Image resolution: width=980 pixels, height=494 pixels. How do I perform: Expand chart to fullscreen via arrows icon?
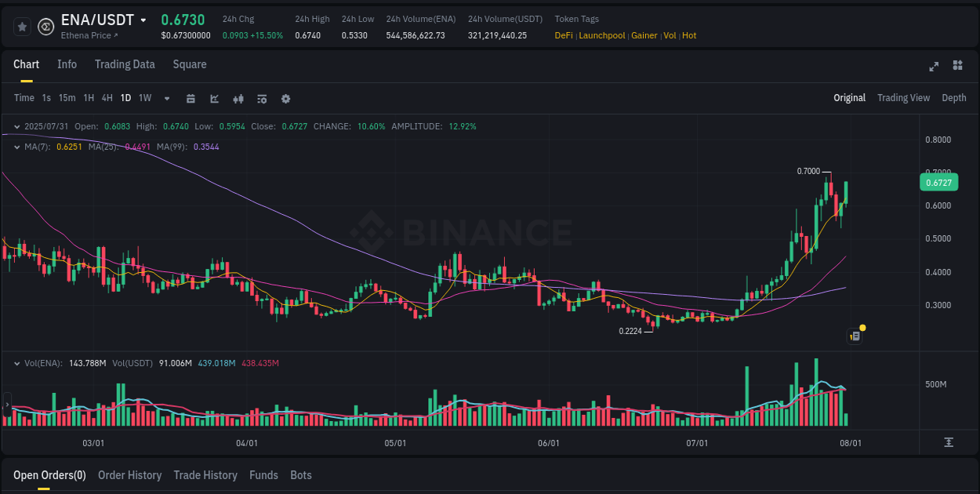pyautogui.click(x=933, y=67)
